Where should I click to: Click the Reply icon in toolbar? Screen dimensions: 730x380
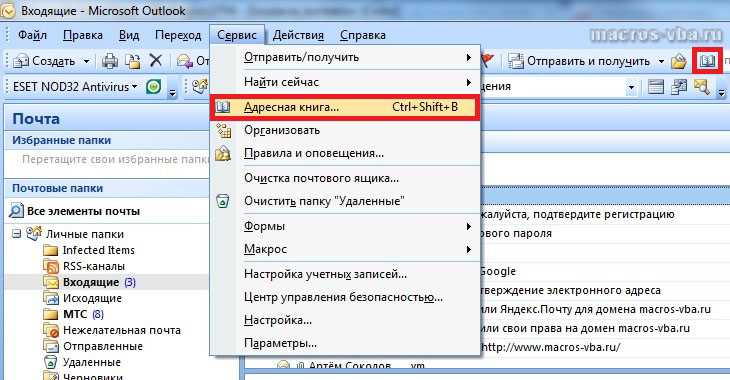coord(185,61)
